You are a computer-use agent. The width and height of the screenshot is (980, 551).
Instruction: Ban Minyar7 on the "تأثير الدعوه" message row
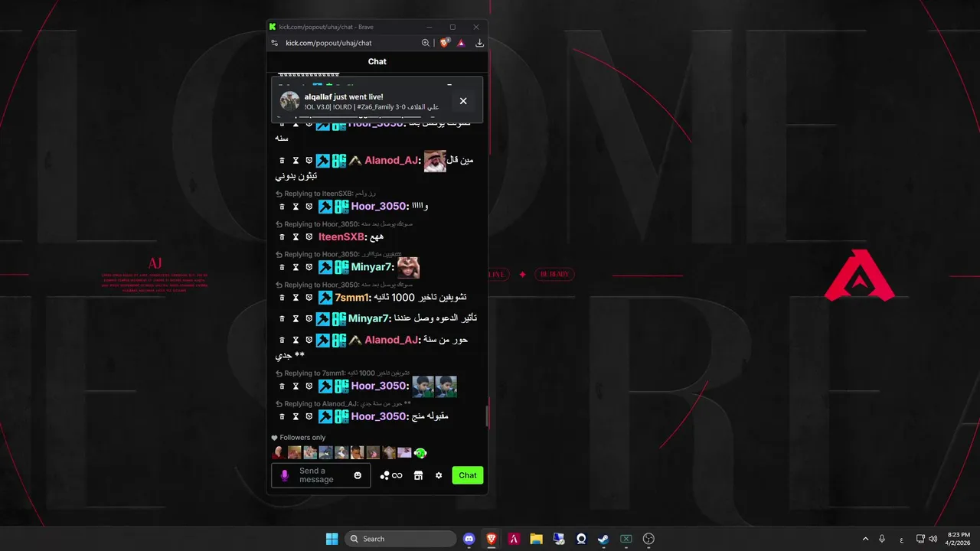309,318
